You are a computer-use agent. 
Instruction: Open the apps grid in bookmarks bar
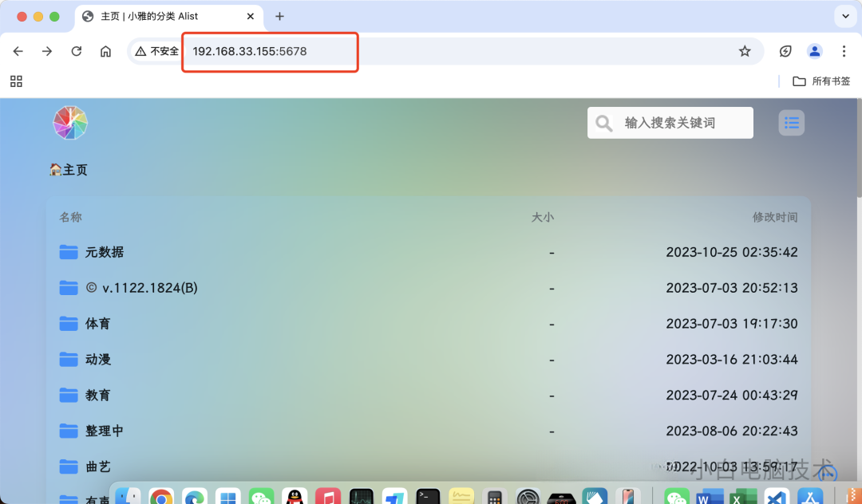pos(17,81)
